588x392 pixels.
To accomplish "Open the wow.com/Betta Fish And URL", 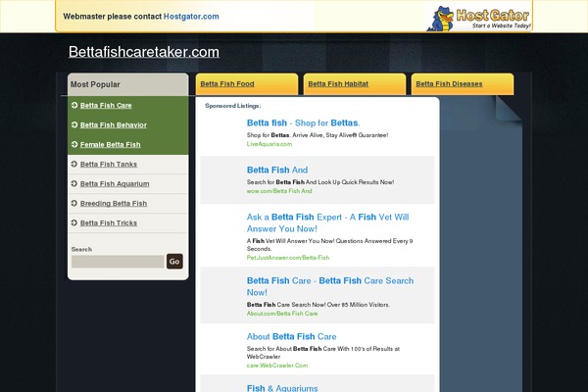I will (279, 191).
